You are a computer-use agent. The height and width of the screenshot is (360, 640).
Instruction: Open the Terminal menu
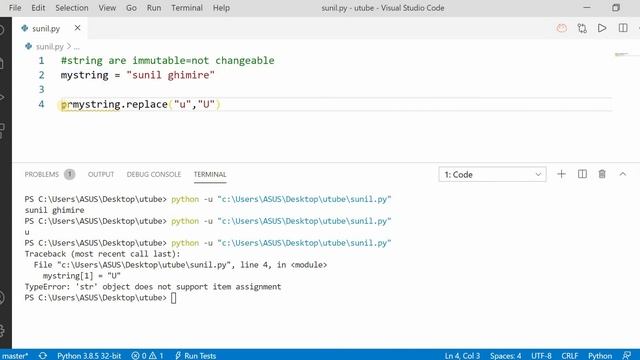(187, 8)
